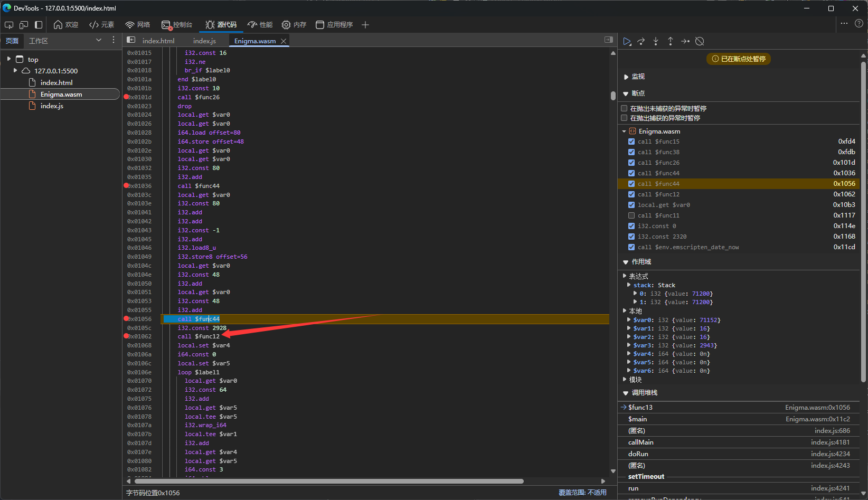Screen dimensions: 868x500
Task: Select the 工作区 workspace tab
Action: tap(39, 41)
